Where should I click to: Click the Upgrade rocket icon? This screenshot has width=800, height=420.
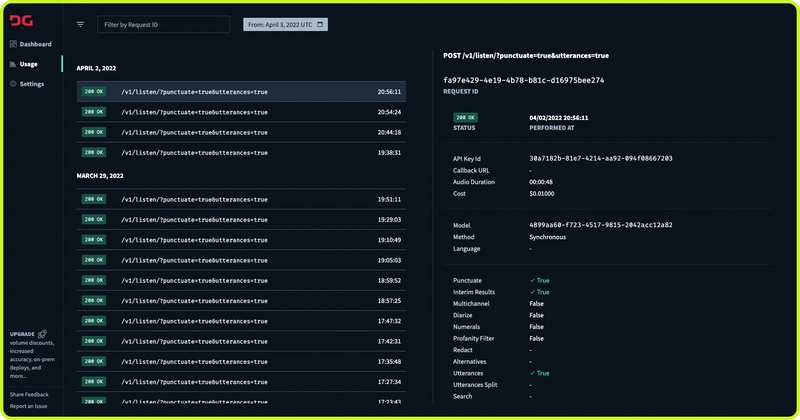(42, 334)
